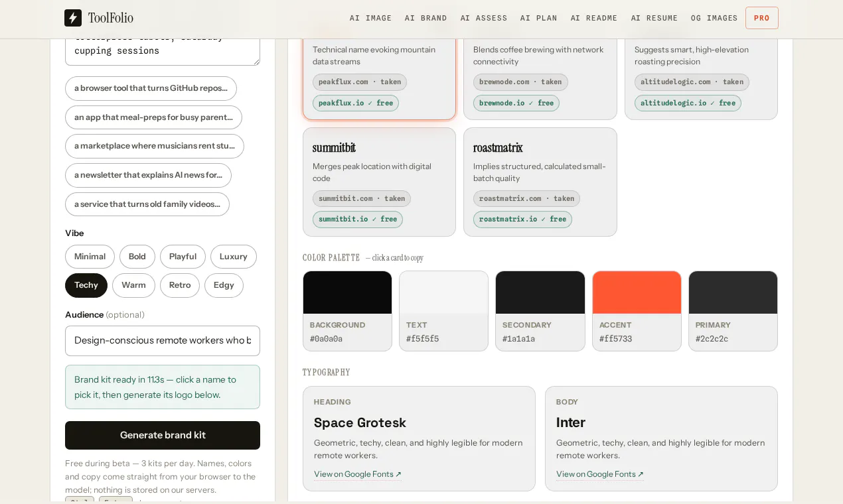843x504 pixels.
Task: Click the cupping sessions description textarea
Action: coord(163,52)
